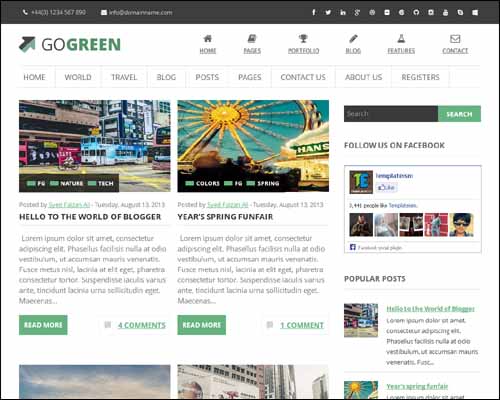The image size is (500, 400).
Task: Open the Skype icon in top bar
Action: [x=460, y=12]
